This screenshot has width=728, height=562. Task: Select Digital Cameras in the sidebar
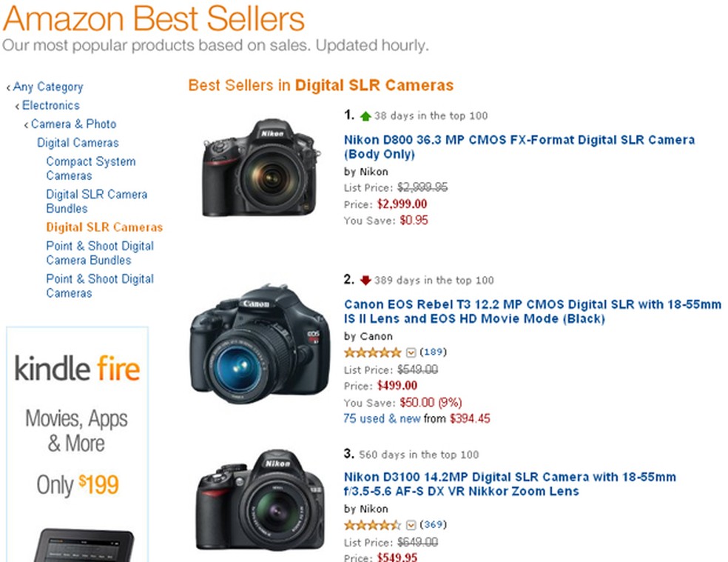click(x=78, y=142)
